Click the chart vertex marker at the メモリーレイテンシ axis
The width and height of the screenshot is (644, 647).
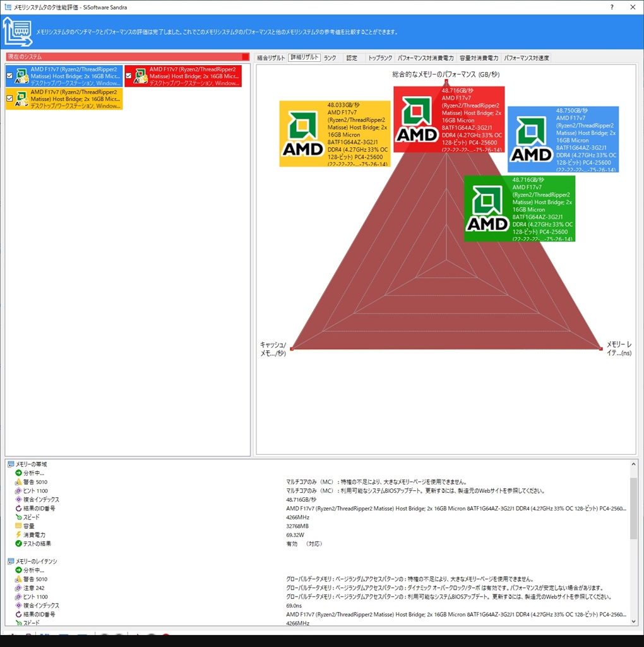(600, 349)
